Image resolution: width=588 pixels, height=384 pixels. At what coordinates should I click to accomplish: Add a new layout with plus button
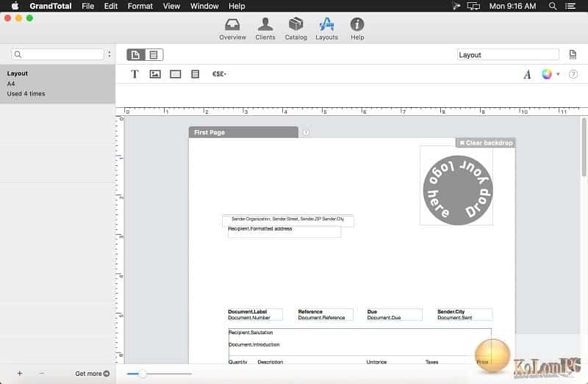(20, 373)
